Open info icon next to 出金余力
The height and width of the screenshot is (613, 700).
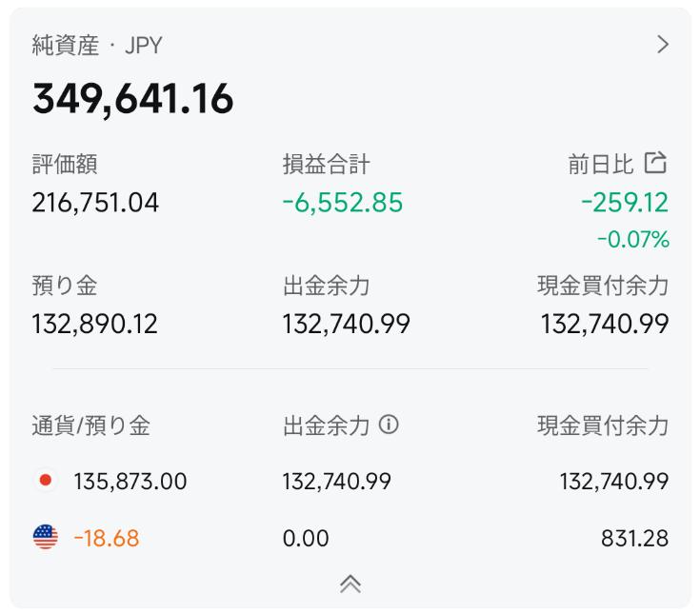click(x=389, y=425)
